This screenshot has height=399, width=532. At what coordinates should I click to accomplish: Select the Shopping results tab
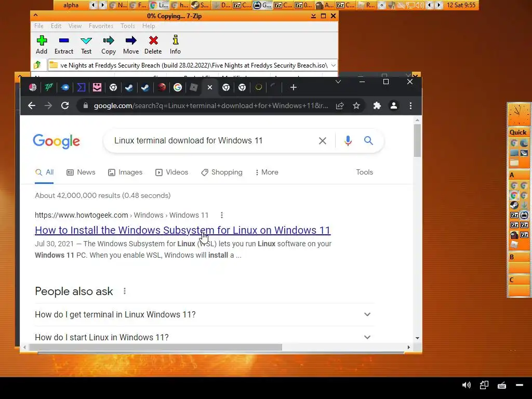pyautogui.click(x=221, y=172)
